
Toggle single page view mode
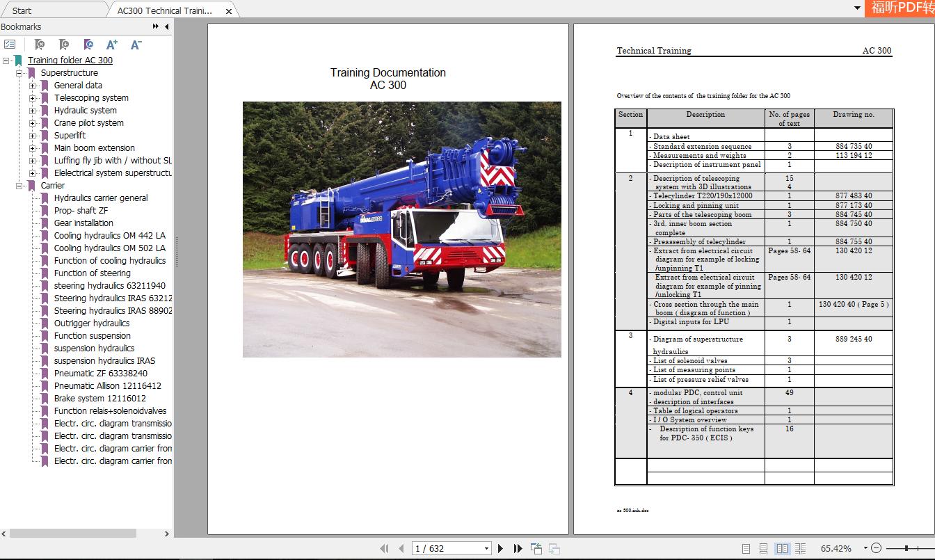[746, 548]
